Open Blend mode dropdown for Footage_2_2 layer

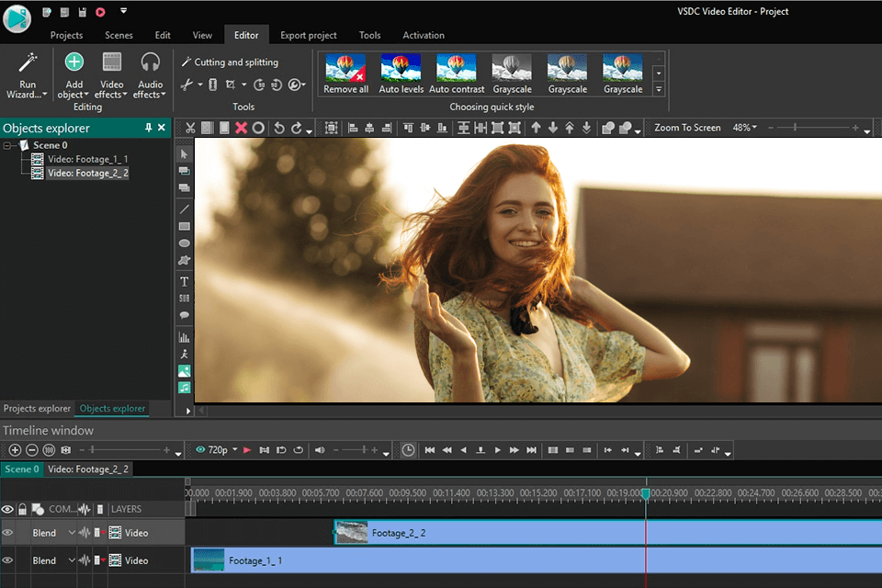72,532
